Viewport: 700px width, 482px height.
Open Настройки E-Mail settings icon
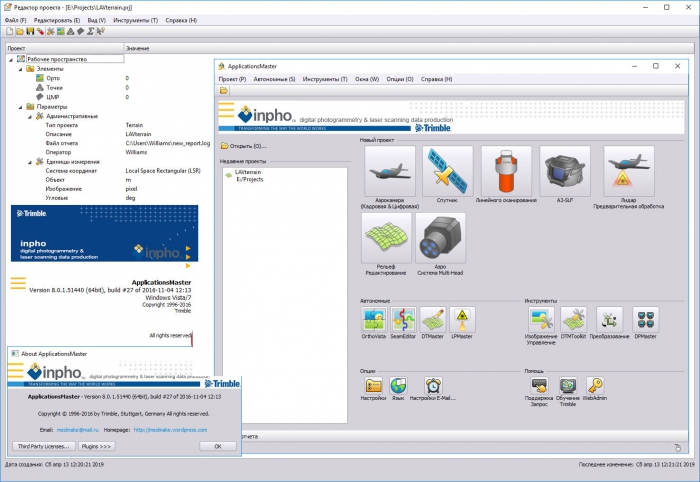point(434,387)
